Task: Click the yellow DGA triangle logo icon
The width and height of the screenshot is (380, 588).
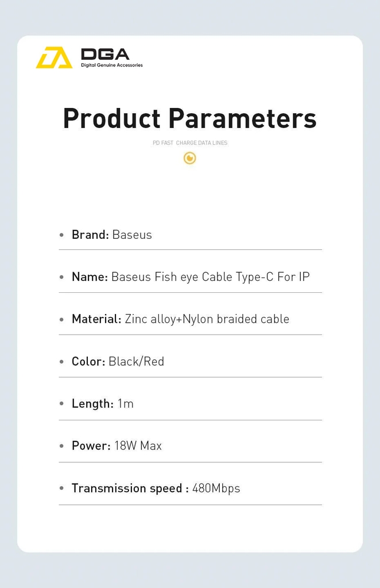Action: 54,57
